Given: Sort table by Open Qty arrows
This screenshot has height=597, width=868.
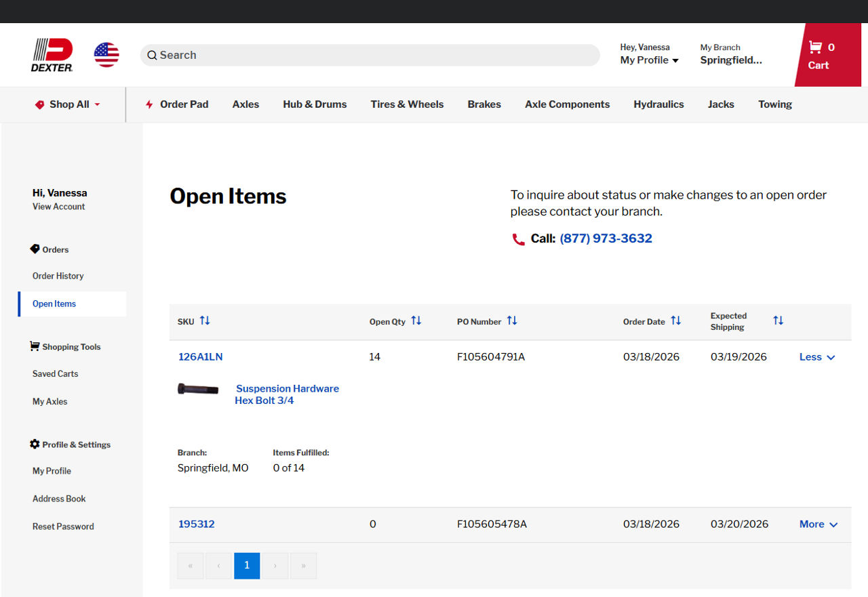Looking at the screenshot, I should tap(416, 321).
